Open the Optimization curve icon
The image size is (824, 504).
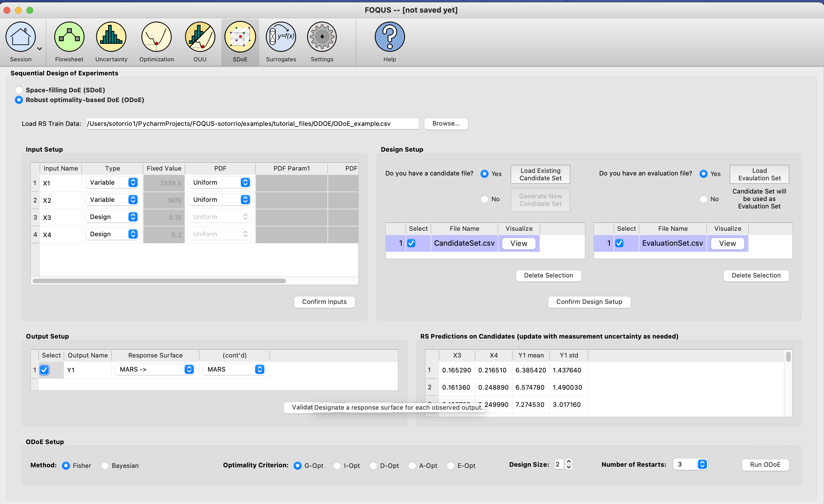click(x=157, y=37)
